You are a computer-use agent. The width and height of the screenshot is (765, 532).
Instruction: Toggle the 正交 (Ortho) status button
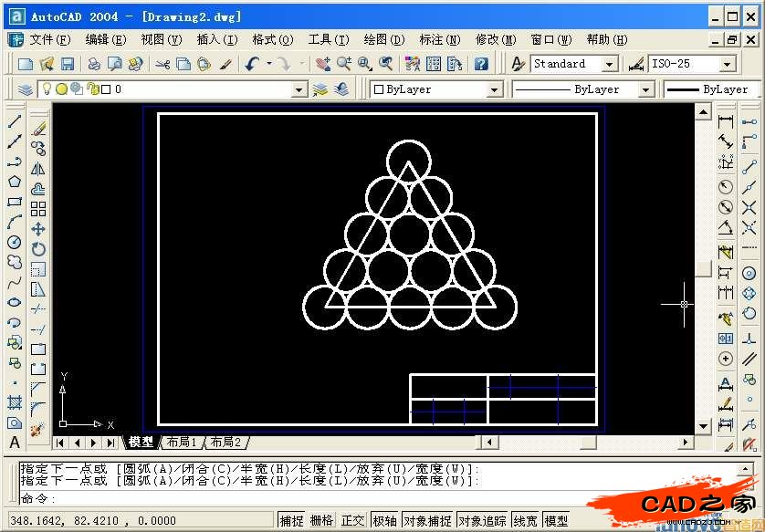(x=352, y=521)
